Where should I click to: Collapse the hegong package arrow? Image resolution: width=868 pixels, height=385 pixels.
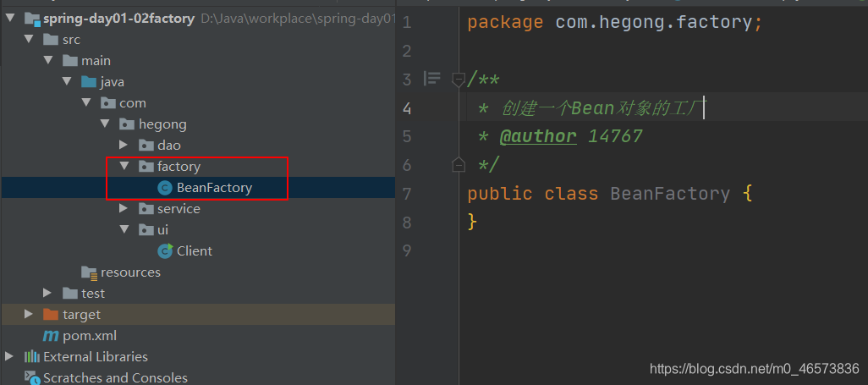point(105,124)
